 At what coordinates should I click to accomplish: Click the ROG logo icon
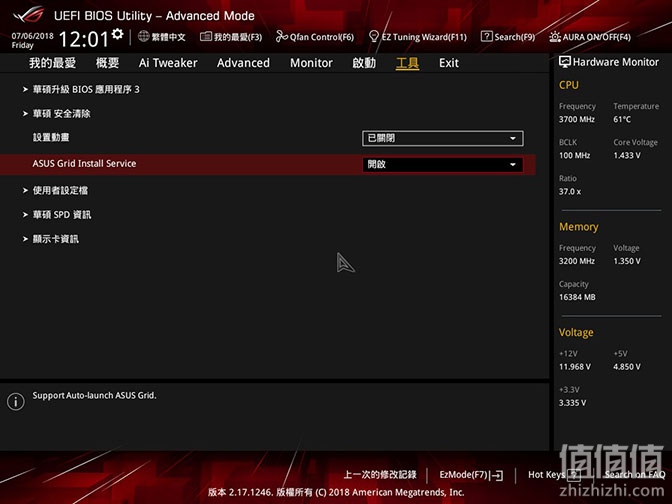coord(28,15)
